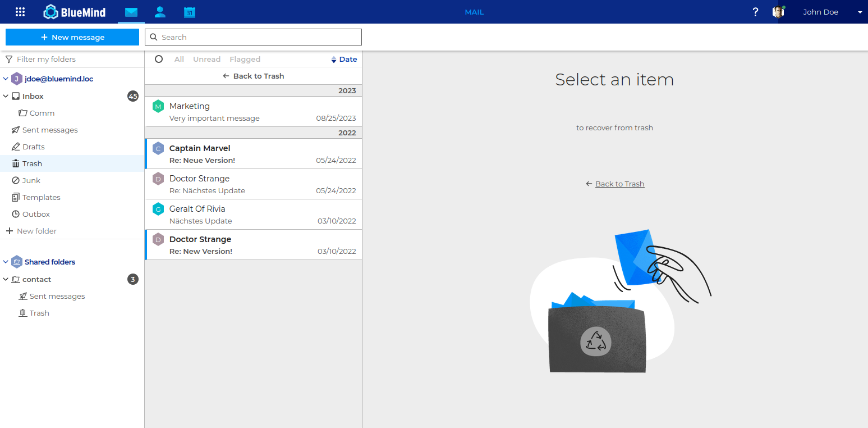The width and height of the screenshot is (868, 428).
Task: Click avatar D beside Re: Nächstes Update
Action: (x=158, y=179)
